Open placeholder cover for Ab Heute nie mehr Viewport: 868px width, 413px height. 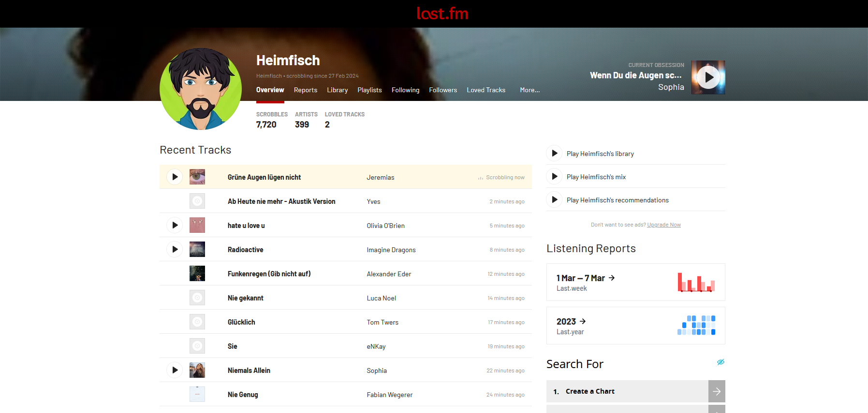pos(197,201)
